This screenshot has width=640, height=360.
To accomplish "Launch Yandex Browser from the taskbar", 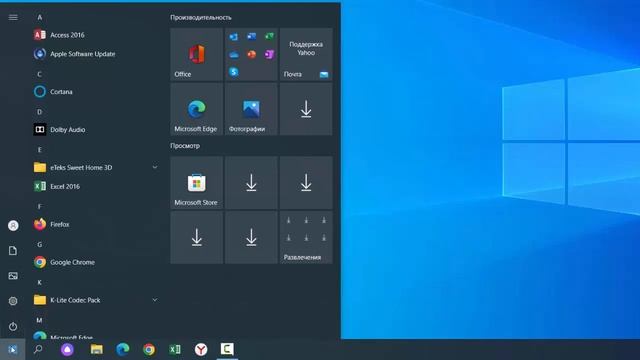I will pos(201,349).
